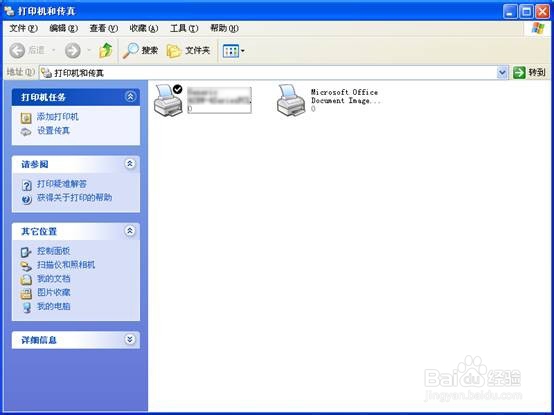
Task: Click the My Documents folder icon
Action: pyautogui.click(x=26, y=280)
